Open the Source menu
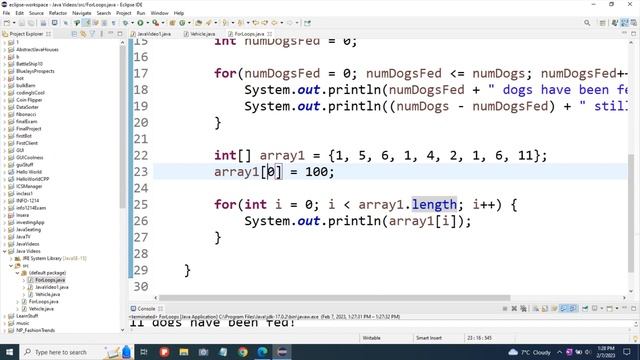The height and width of the screenshot is (360, 640). (36, 13)
